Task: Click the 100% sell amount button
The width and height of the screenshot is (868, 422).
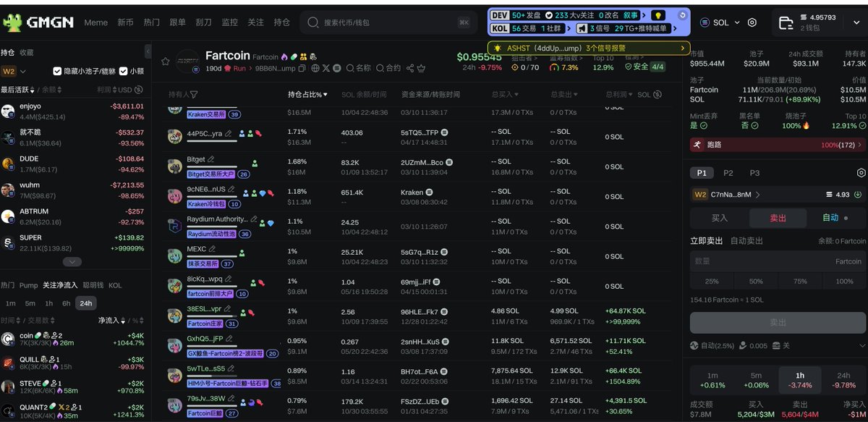Action: tap(844, 281)
